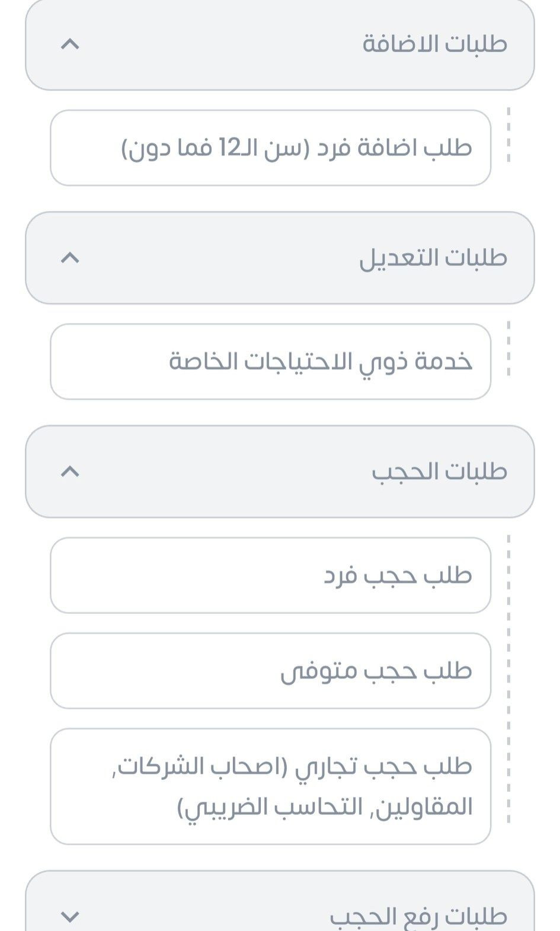Viewport: 560px width, 931px height.
Task: Click the up chevron on طلبات الاضافة
Action: click(x=70, y=44)
